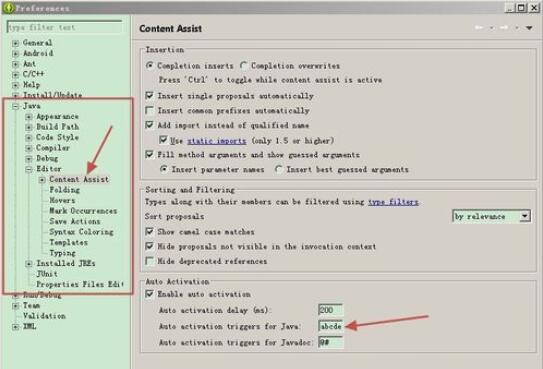Expand the Appearance node
This screenshot has width=543, height=369.
click(29, 117)
